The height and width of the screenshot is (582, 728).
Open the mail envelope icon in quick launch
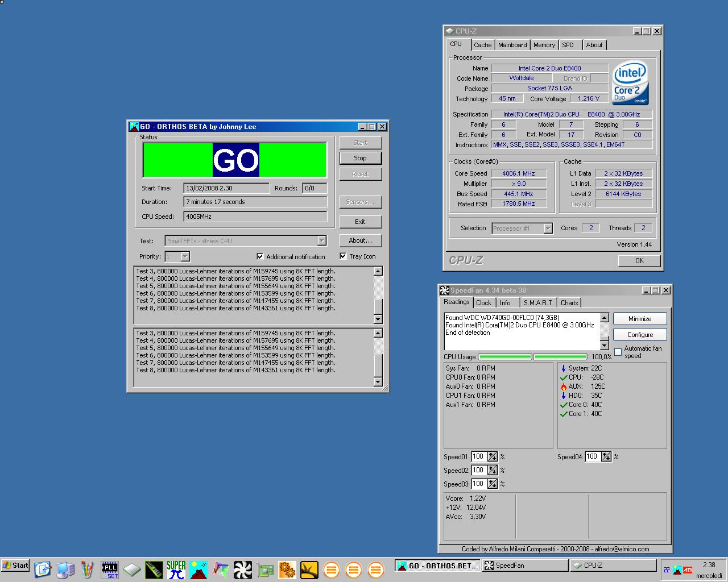(43, 569)
